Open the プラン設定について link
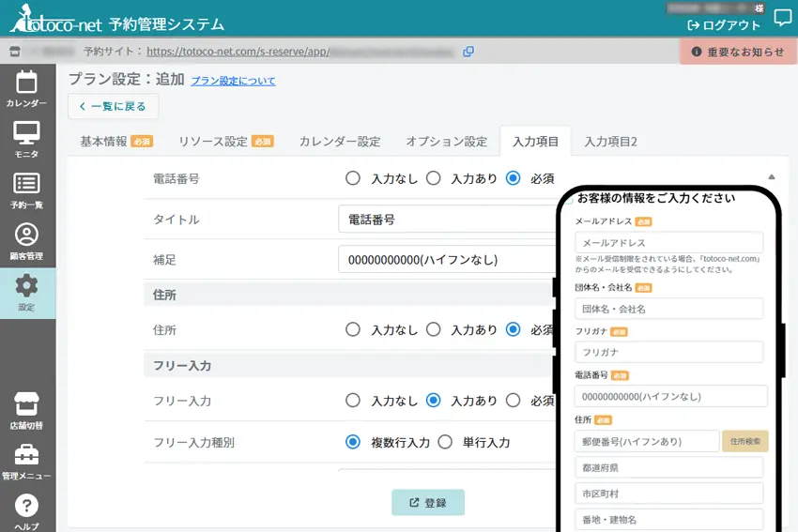The image size is (798, 532). coord(233,81)
